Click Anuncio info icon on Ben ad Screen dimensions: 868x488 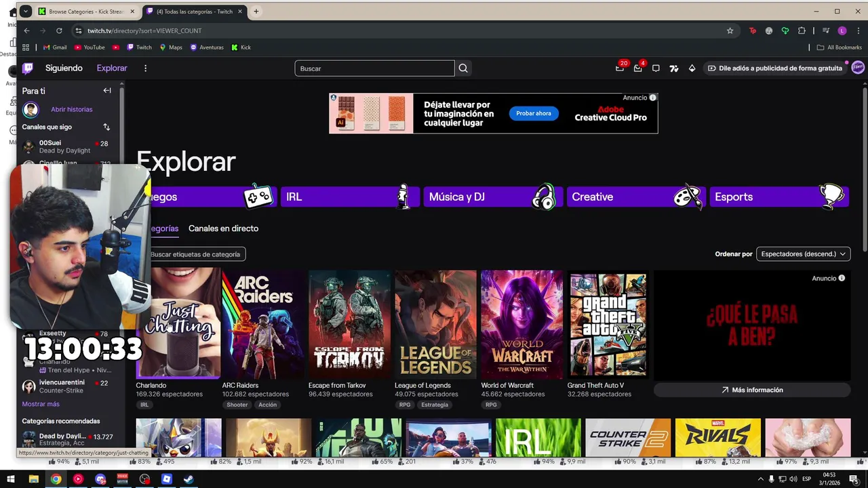click(842, 278)
